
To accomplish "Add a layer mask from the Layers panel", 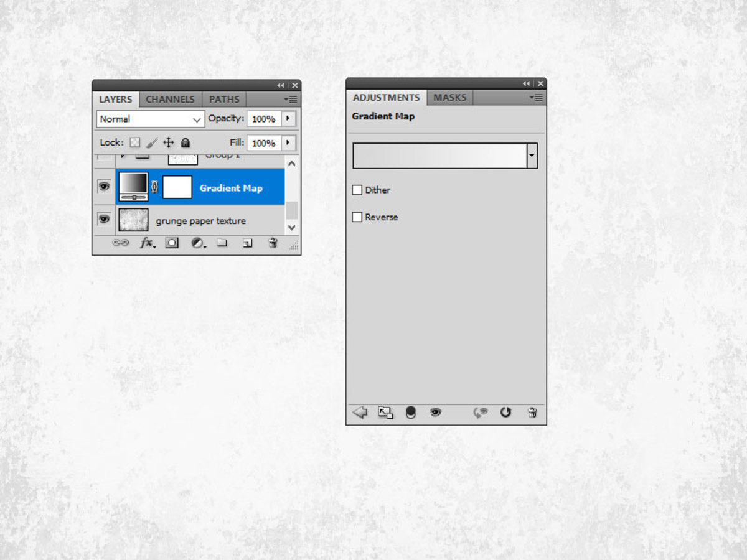I will 172,243.
